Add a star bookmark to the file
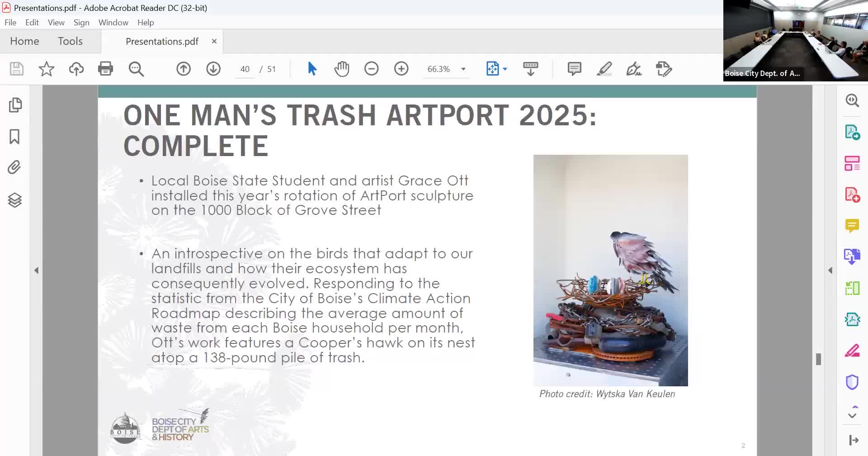 click(46, 69)
